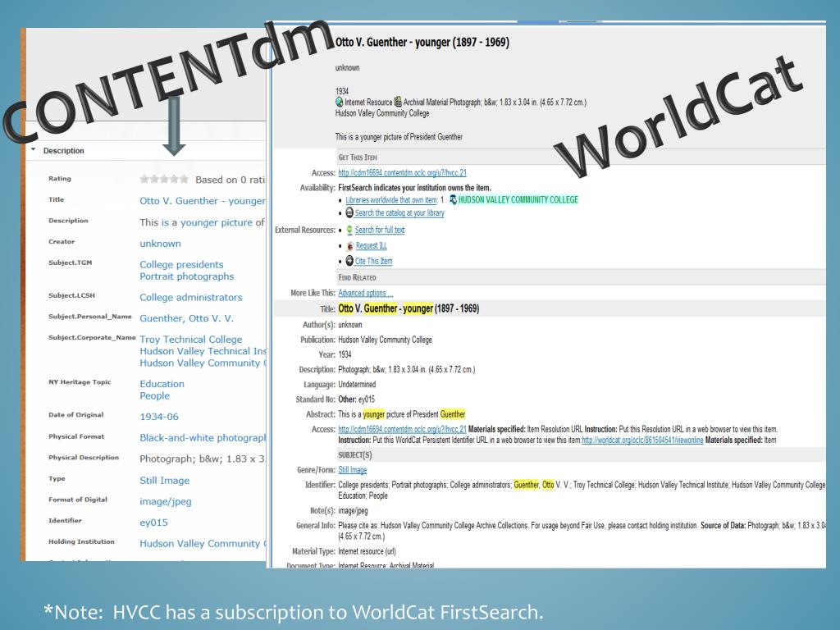Click the 1934-06 date link
Screen dimensions: 840x630
159,416
